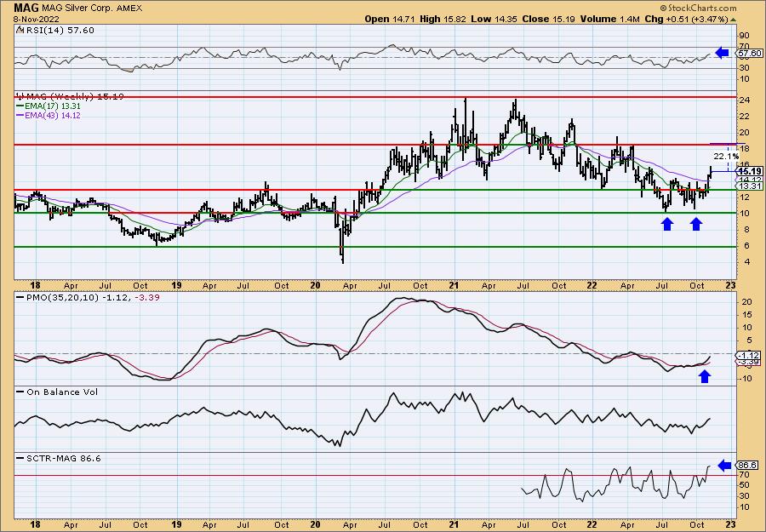Click the 90 level on the RSI axis
The width and height of the screenshot is (766, 532).
tap(744, 35)
